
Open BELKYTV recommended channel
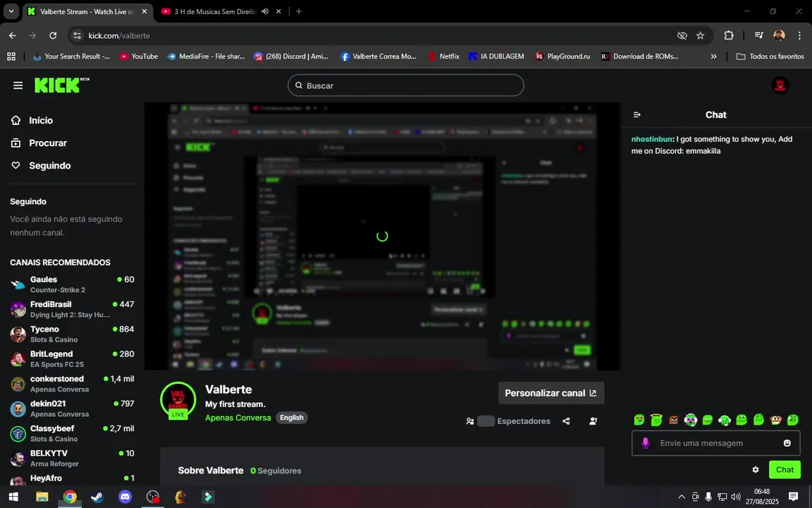pos(72,458)
